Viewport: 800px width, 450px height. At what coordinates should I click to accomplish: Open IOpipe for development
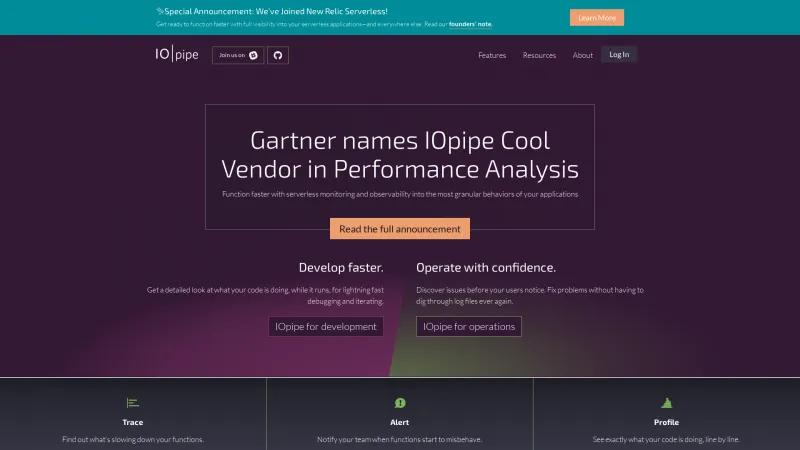click(326, 327)
